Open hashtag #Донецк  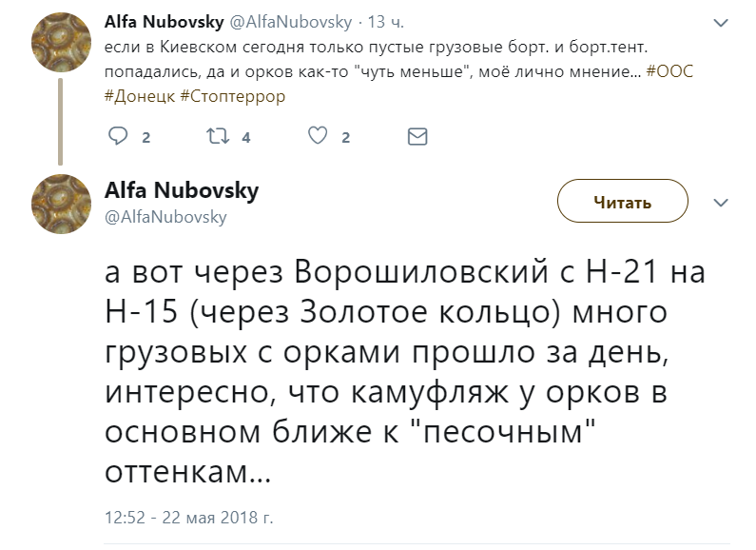click(x=140, y=96)
